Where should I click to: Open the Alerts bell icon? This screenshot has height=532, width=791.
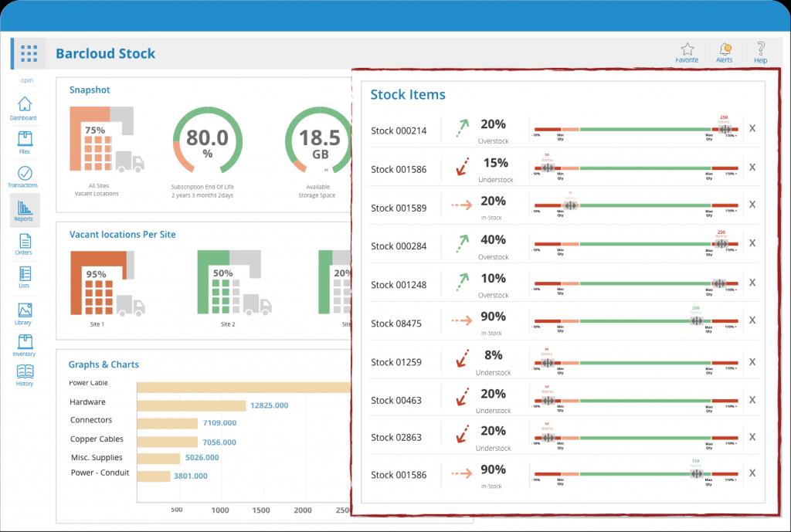[x=725, y=50]
